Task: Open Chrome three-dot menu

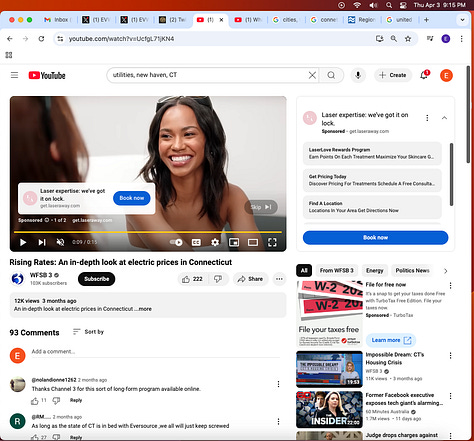Action: coord(461,39)
